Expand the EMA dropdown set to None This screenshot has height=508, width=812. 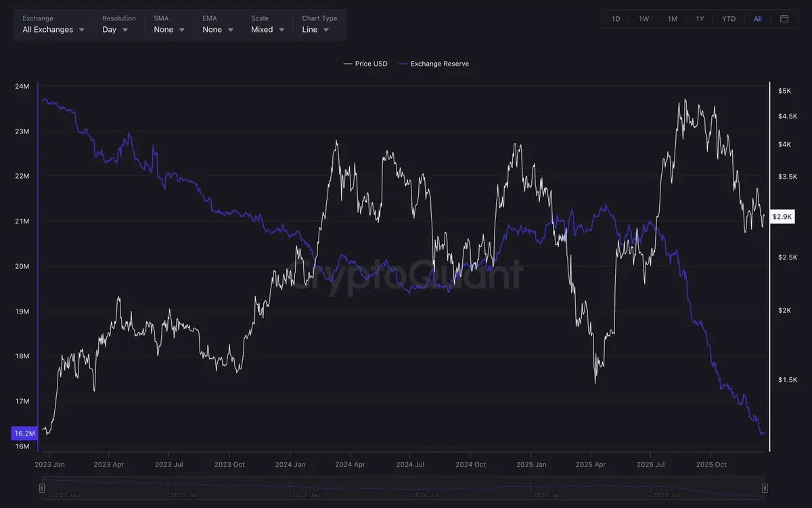(x=218, y=30)
